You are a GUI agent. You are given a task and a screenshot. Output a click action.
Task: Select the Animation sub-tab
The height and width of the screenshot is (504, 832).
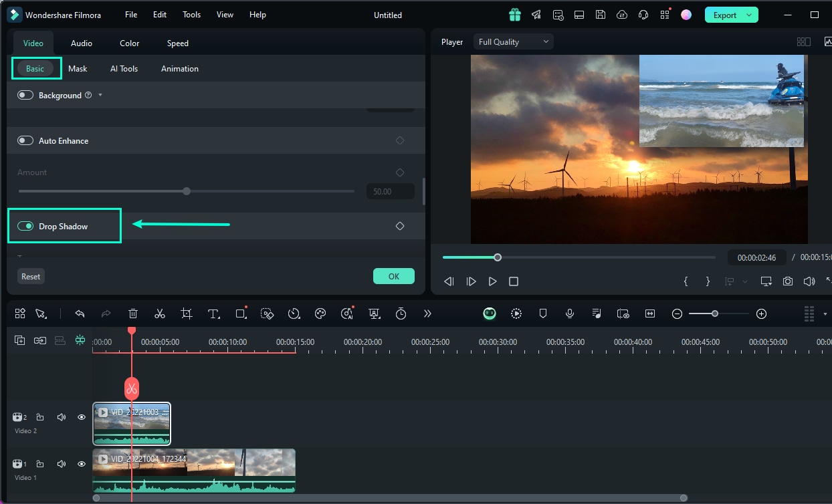(180, 69)
